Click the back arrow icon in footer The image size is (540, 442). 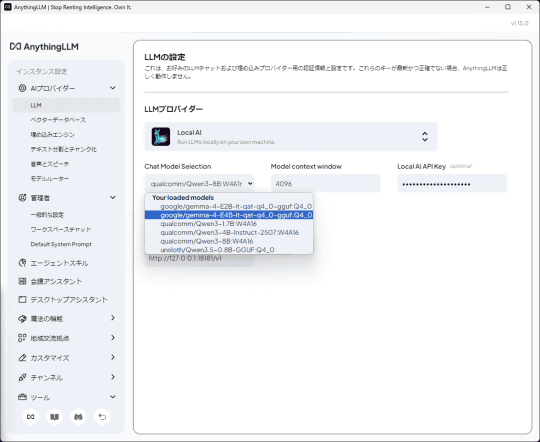102,417
